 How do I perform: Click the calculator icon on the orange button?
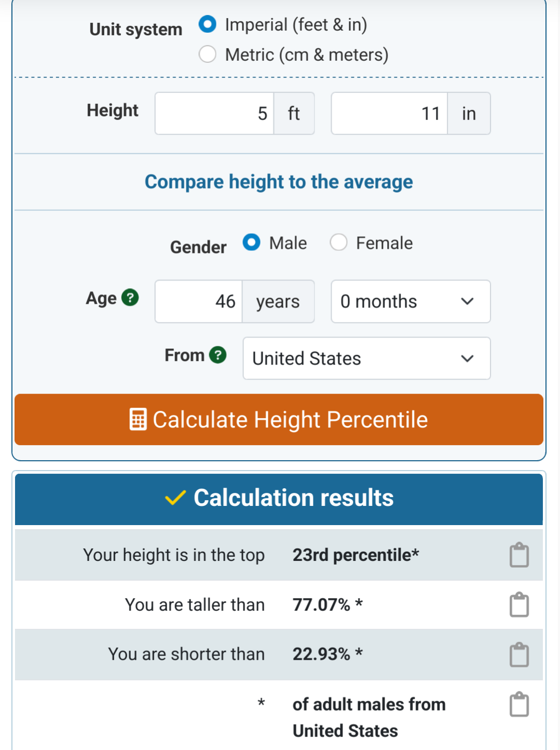click(x=138, y=420)
